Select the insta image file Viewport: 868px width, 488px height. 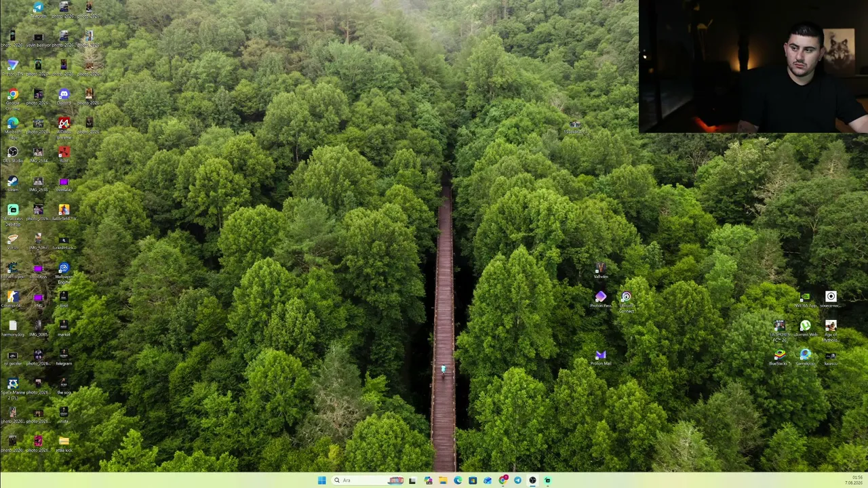pyautogui.click(x=64, y=415)
